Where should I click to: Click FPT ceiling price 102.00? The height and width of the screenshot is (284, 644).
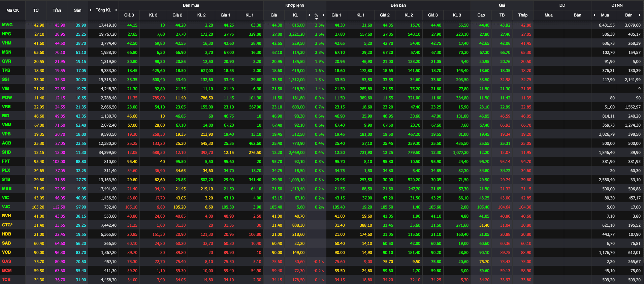tap(59, 162)
